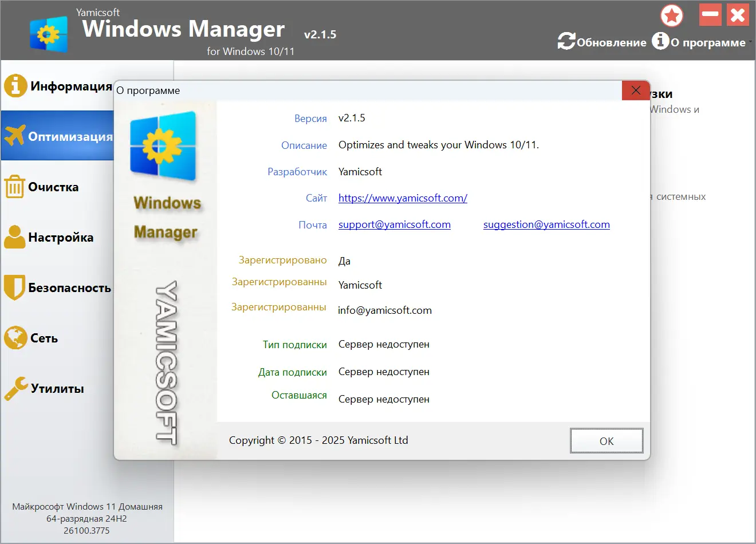Click 'Сервер недоступен' in the Оставшаяся row

[384, 400]
